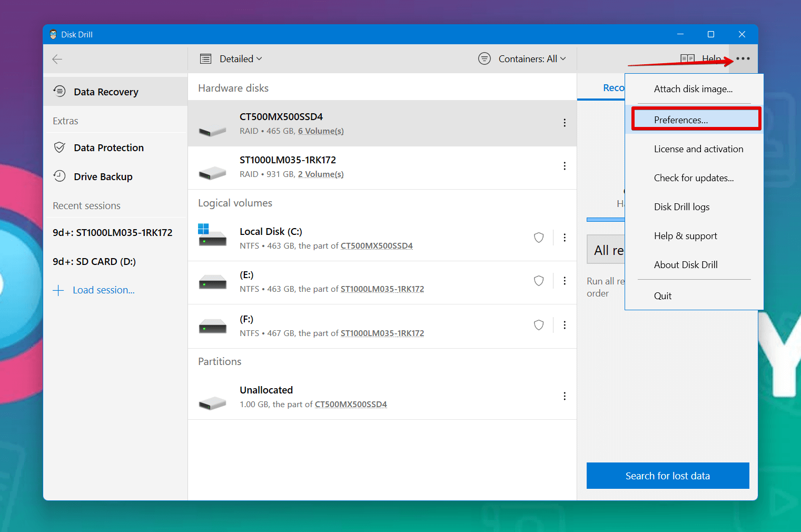Click the Drive Backup clock icon
The image size is (801, 532).
60,176
